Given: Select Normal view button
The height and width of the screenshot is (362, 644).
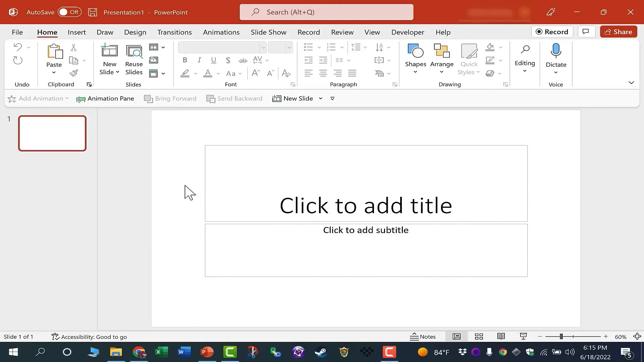Looking at the screenshot, I should pyautogui.click(x=457, y=337).
